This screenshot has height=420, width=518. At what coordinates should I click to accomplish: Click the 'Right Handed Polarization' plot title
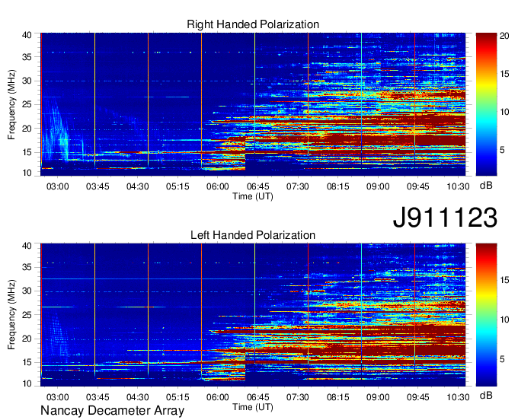pyautogui.click(x=253, y=24)
